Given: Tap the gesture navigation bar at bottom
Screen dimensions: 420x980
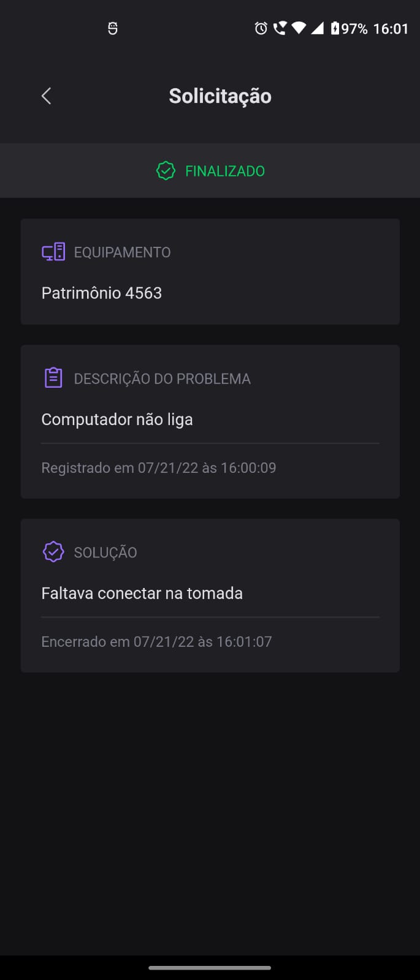Looking at the screenshot, I should pyautogui.click(x=210, y=968).
